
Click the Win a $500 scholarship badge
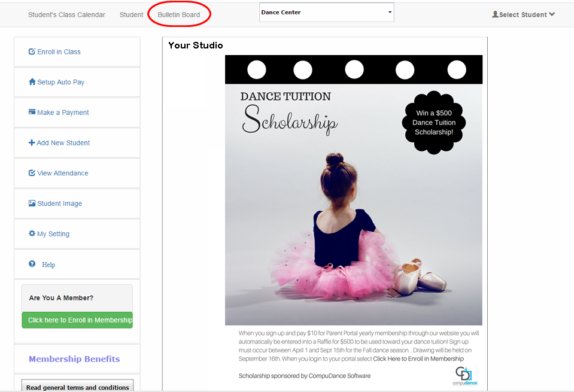point(434,123)
